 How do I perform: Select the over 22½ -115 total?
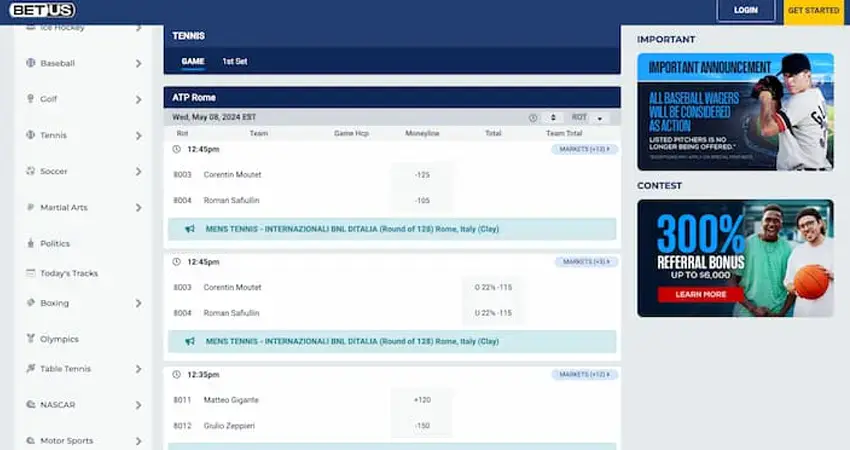pos(493,287)
